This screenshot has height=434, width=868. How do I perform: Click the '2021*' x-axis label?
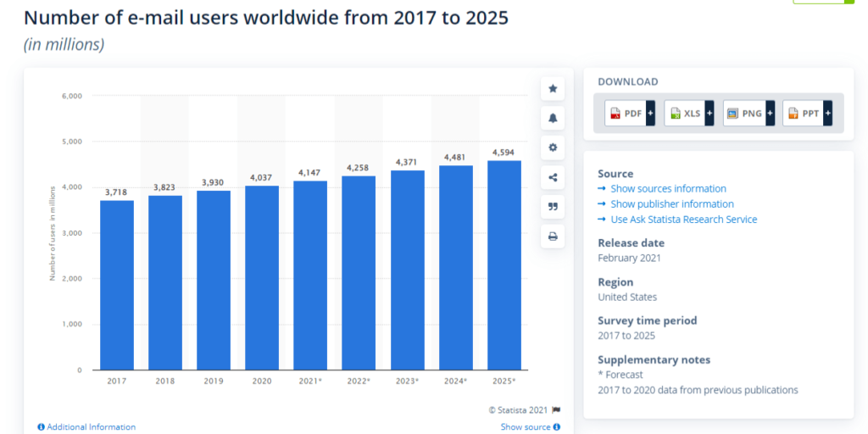coord(311,381)
